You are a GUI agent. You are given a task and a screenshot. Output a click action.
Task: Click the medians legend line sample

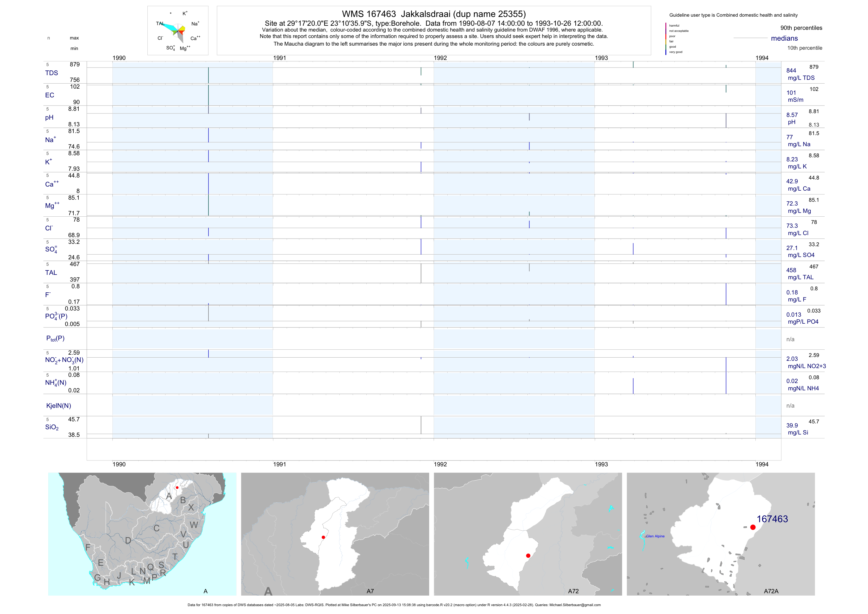pos(750,38)
